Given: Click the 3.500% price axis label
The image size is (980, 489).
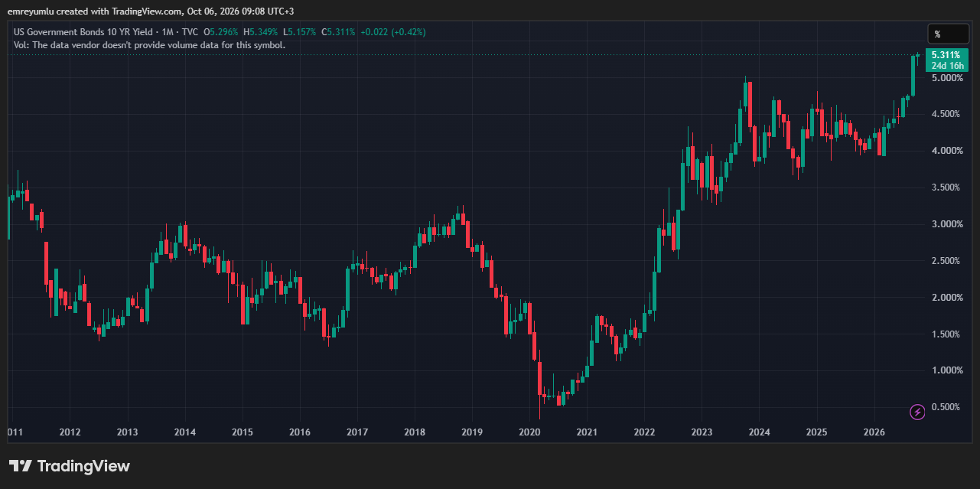Looking at the screenshot, I should (x=947, y=187).
